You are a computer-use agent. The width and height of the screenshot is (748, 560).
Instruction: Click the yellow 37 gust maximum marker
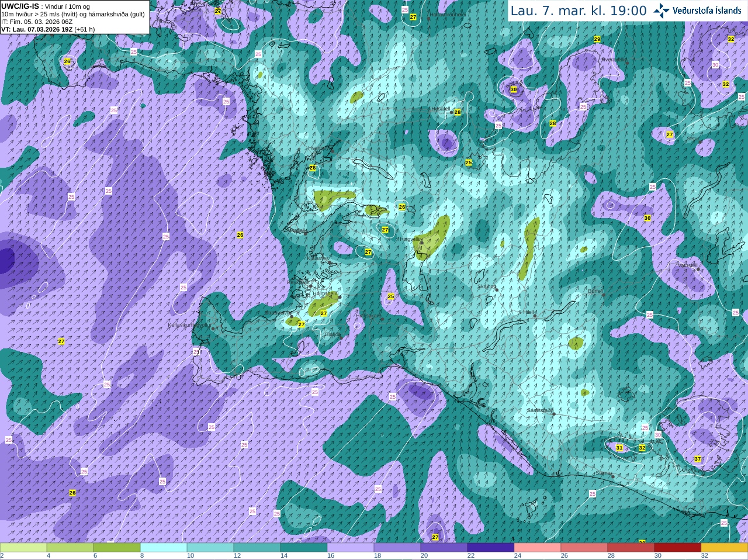(x=698, y=459)
